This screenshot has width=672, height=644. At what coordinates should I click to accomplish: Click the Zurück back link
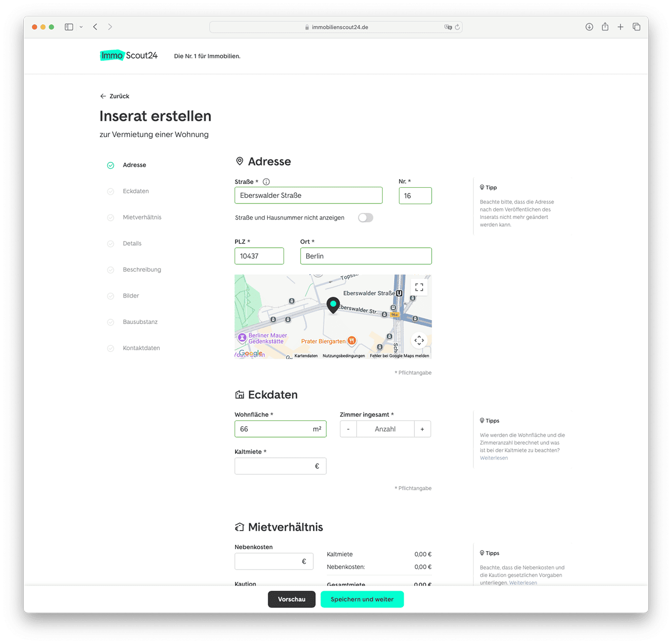[x=115, y=96]
